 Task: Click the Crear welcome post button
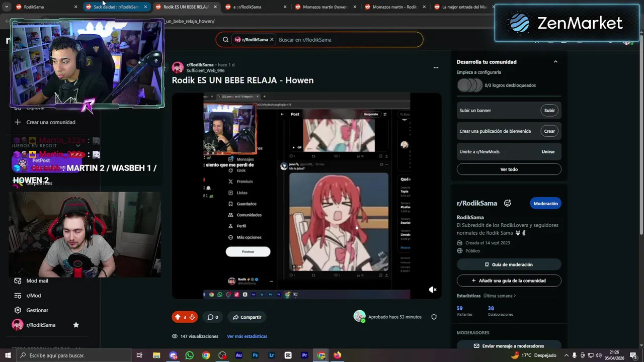pos(549,131)
